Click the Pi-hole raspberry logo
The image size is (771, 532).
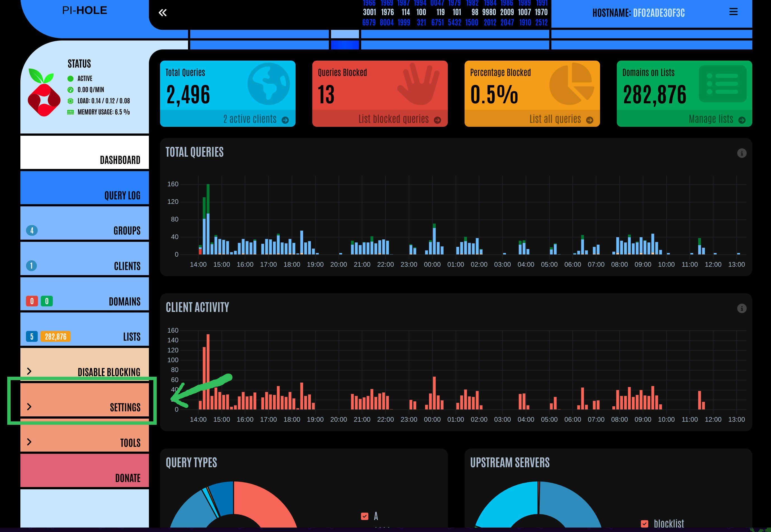(x=44, y=92)
